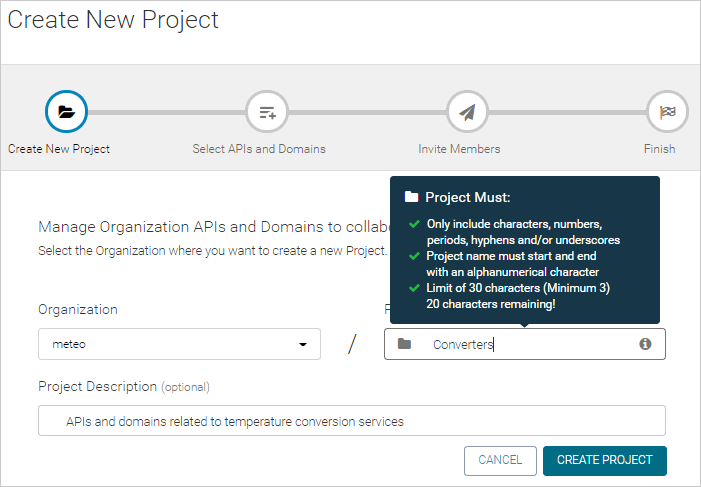Viewport: 701px width, 487px height.
Task: Click the Finish flag step icon
Action: tap(667, 112)
